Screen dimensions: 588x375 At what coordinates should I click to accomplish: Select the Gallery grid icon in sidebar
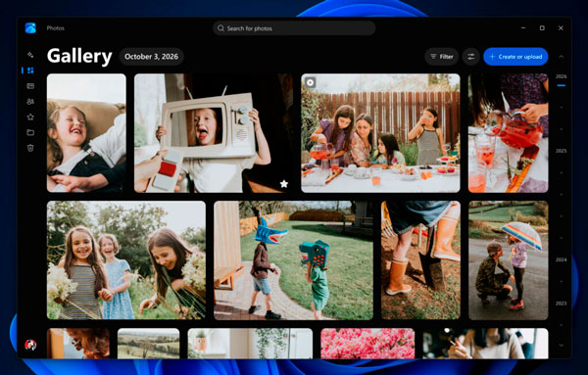30,70
